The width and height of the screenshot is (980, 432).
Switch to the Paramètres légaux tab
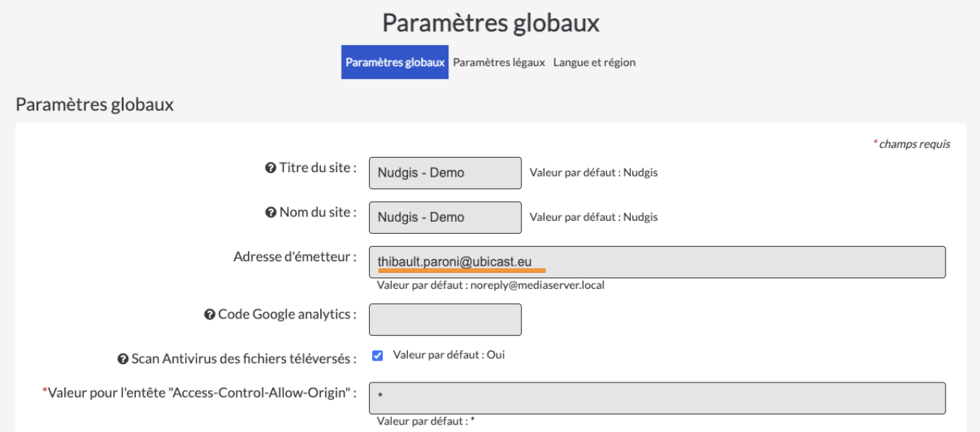coord(499,62)
